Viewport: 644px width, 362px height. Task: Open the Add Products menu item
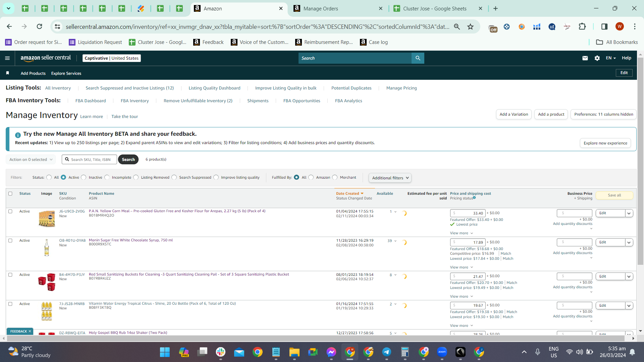[x=33, y=73]
